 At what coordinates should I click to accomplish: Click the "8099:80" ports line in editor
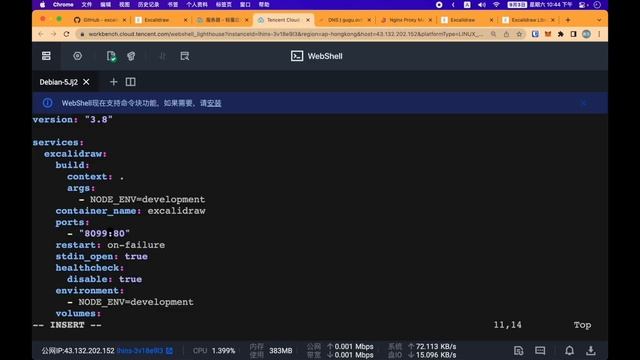coord(98,233)
